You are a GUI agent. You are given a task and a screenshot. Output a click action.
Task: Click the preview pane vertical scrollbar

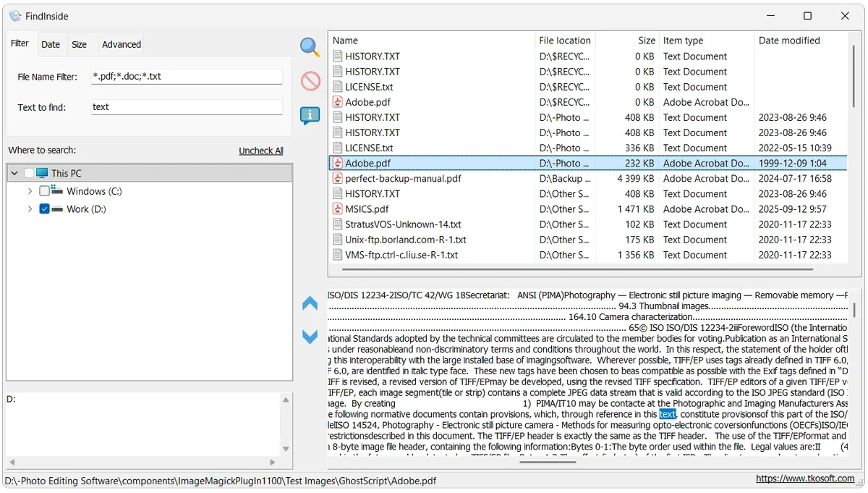pyautogui.click(x=854, y=310)
